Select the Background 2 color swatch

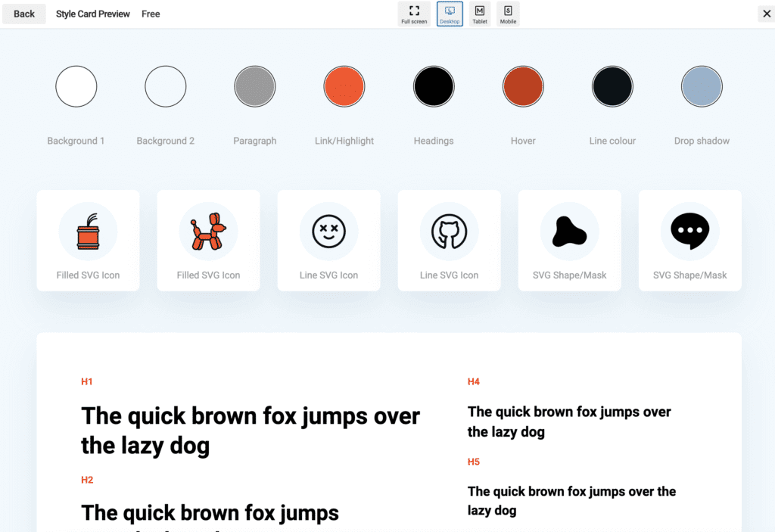point(165,86)
